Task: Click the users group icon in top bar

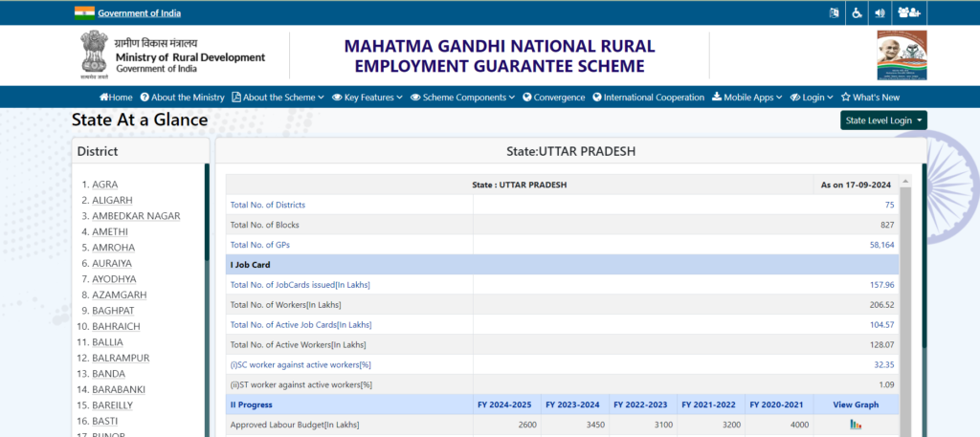Action: point(909,12)
